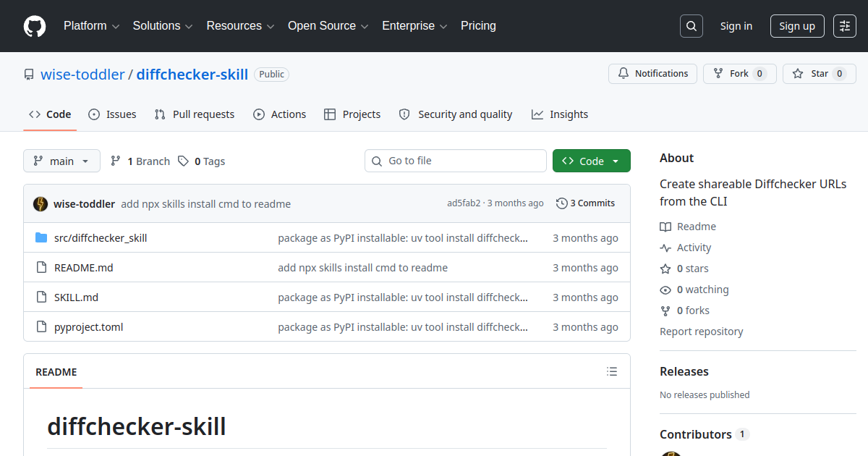Click the history clock icon by 3 Commits

pos(562,203)
